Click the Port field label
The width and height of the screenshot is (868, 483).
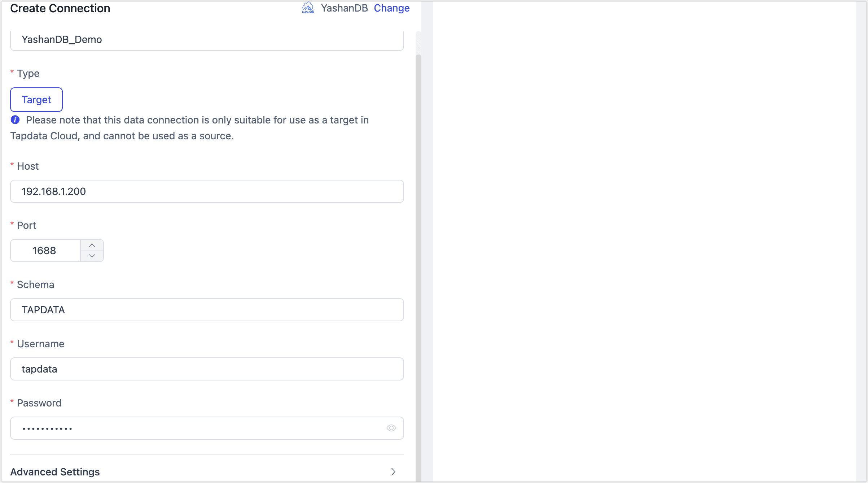tap(27, 225)
